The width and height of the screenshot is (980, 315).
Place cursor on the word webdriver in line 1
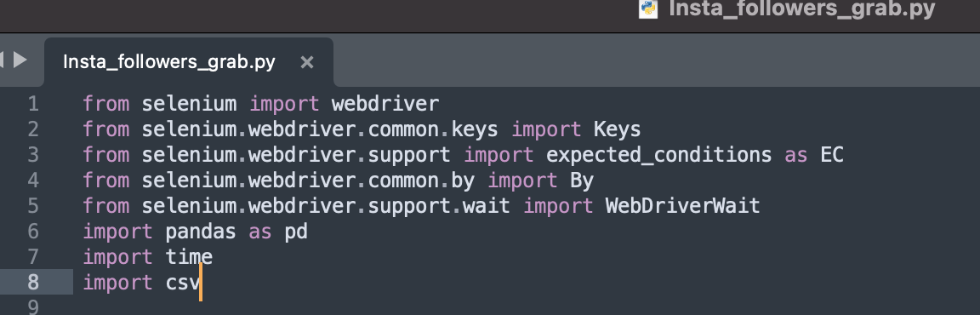(385, 104)
